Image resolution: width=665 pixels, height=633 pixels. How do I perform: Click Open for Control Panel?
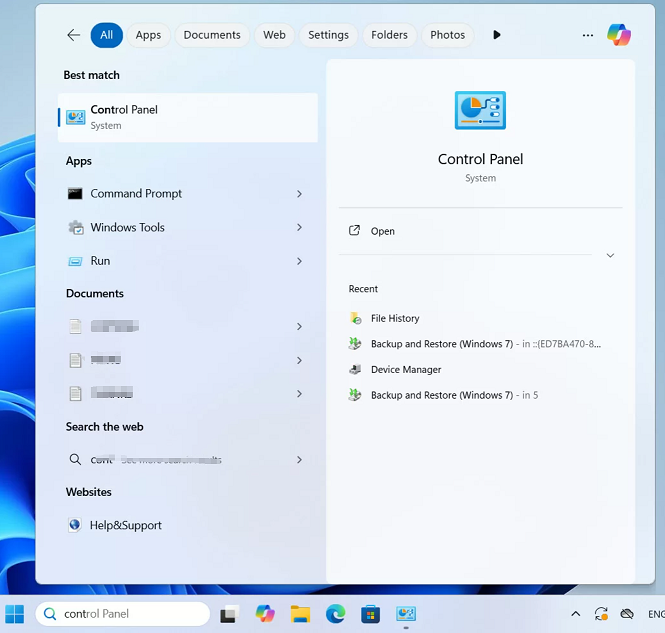pos(382,231)
